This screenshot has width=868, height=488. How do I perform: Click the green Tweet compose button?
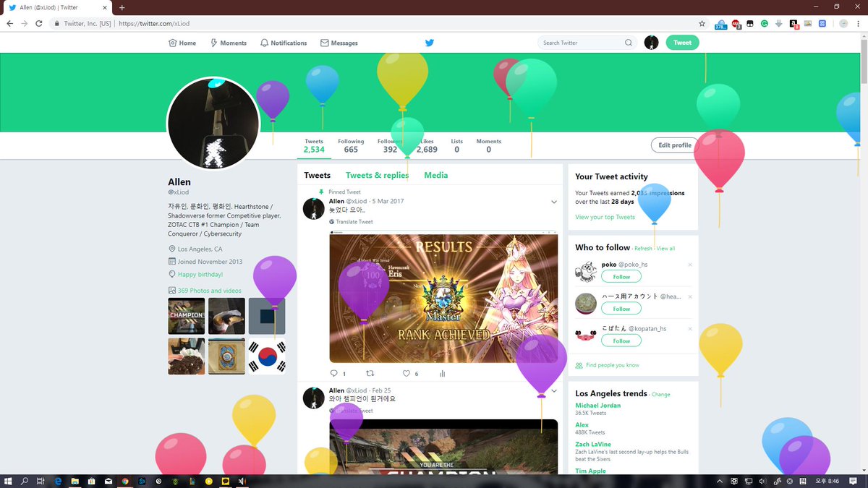(682, 43)
